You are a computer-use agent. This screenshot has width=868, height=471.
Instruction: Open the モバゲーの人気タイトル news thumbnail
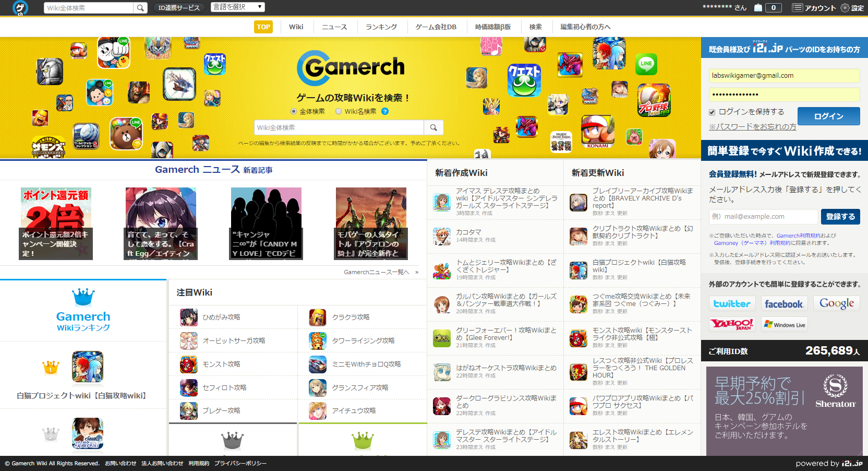tap(371, 223)
